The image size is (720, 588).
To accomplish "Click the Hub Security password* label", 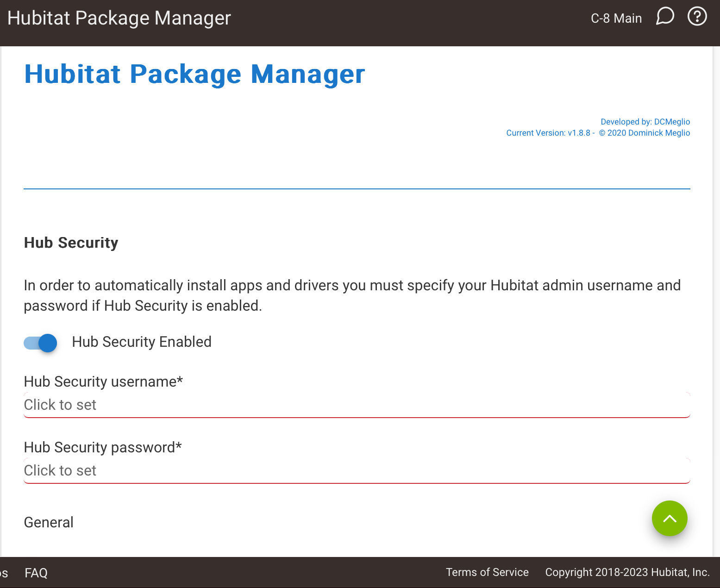I will point(103,447).
